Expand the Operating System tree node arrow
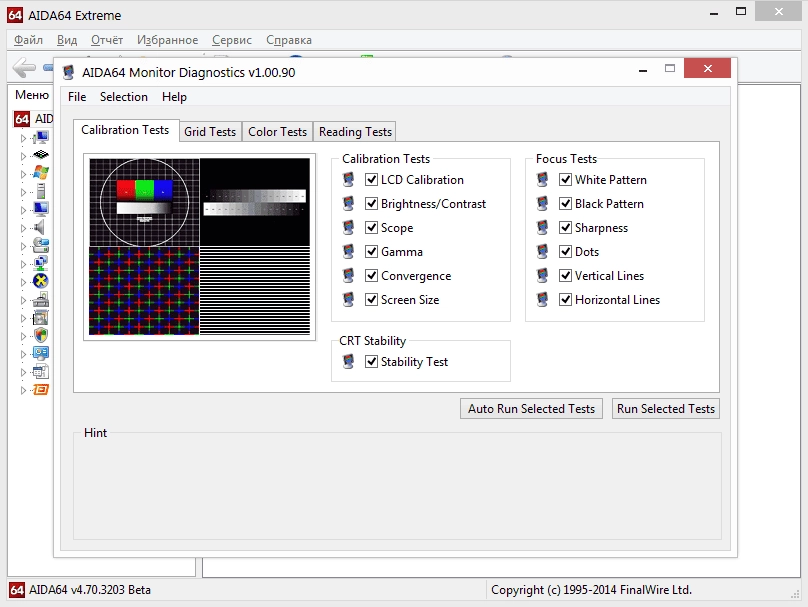Screen dimensions: 808x607 coord(23,174)
